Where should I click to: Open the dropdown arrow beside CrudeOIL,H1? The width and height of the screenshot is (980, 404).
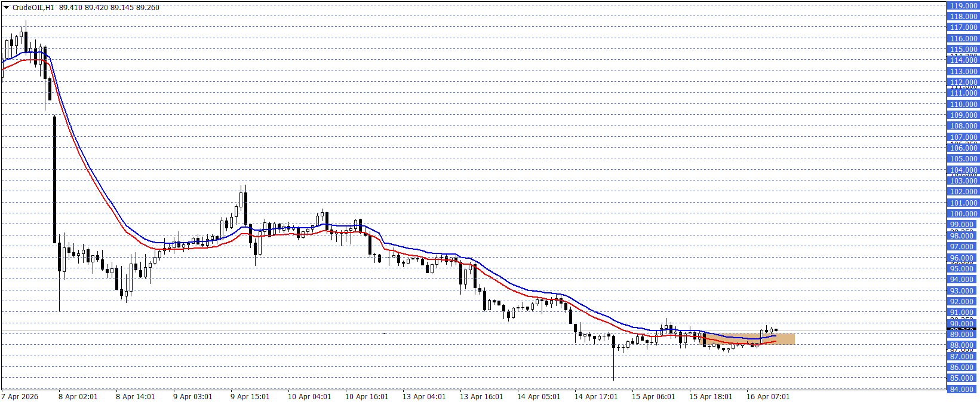point(6,8)
